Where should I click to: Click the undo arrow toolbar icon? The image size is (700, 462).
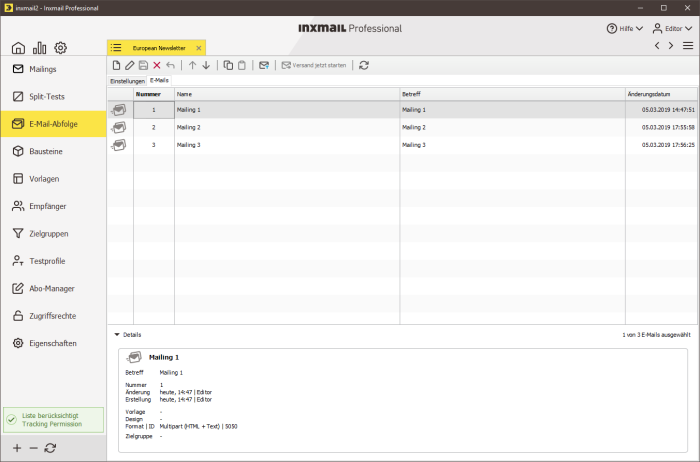point(170,65)
